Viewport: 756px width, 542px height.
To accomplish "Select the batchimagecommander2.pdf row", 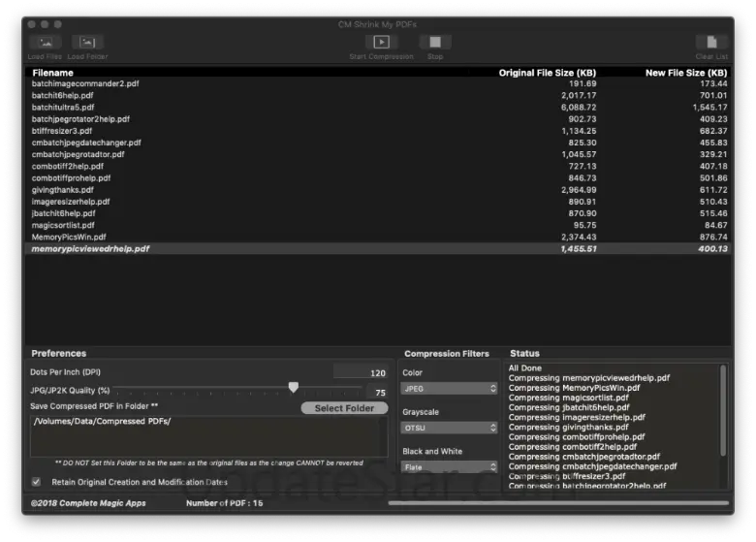I will [x=378, y=84].
